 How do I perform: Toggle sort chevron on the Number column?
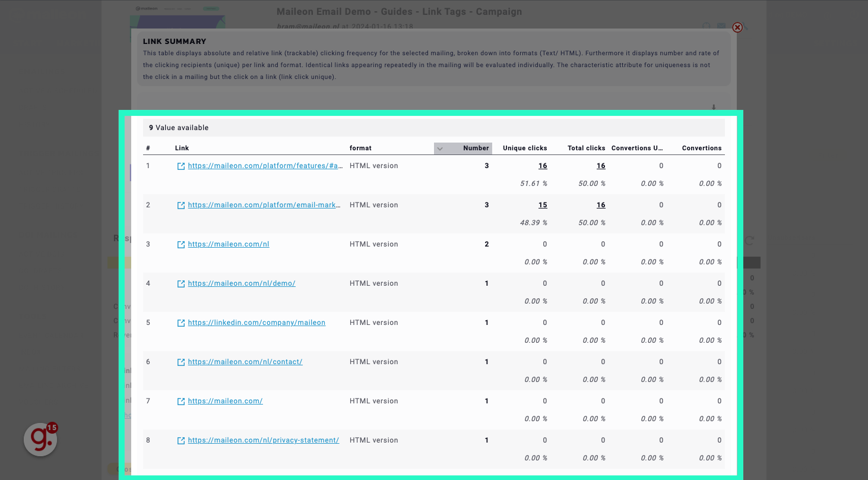pos(440,149)
